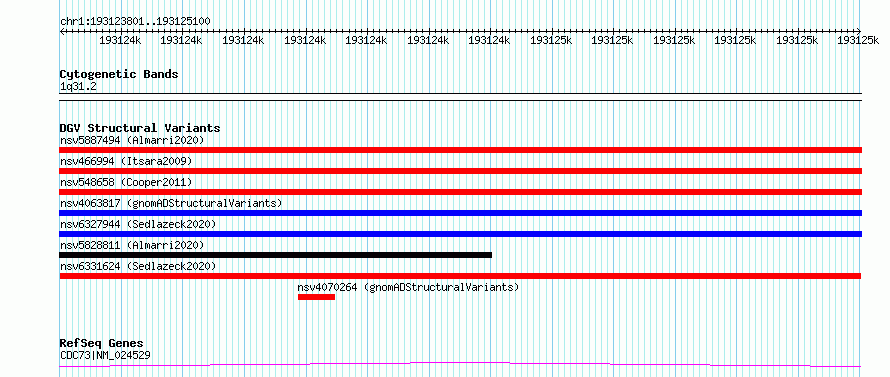890x377 pixels.
Task: Select the blue bar under nsv4063817
Action: click(461, 213)
